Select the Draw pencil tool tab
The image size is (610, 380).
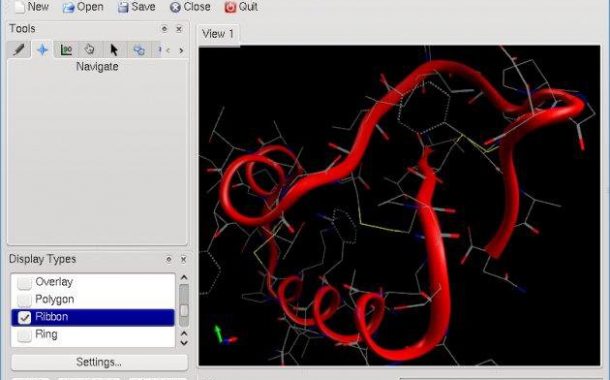click(19, 50)
